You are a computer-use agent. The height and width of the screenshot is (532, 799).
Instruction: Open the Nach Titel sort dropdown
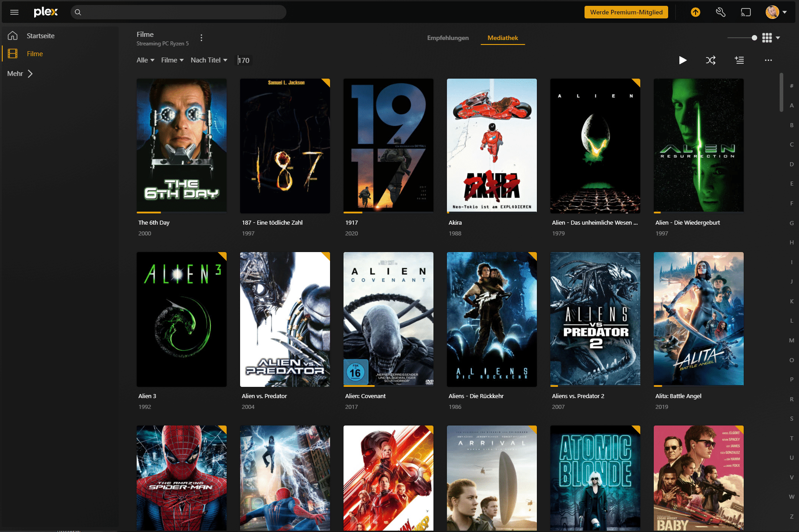(x=209, y=60)
